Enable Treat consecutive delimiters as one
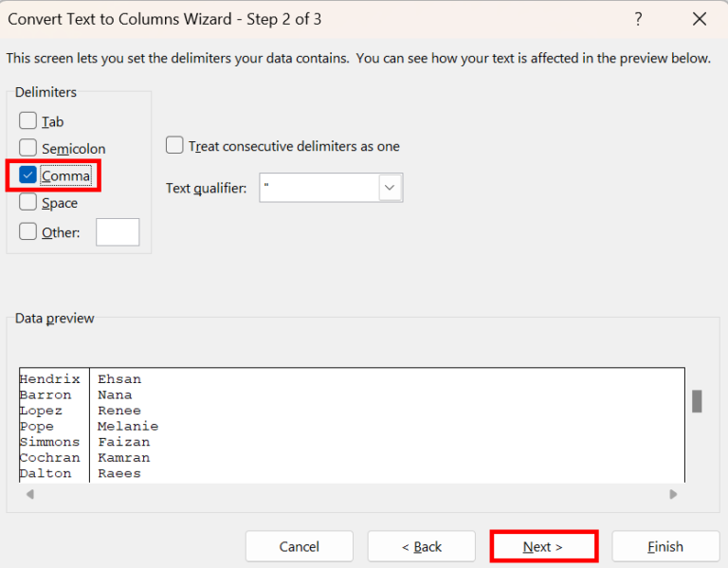 click(x=174, y=146)
